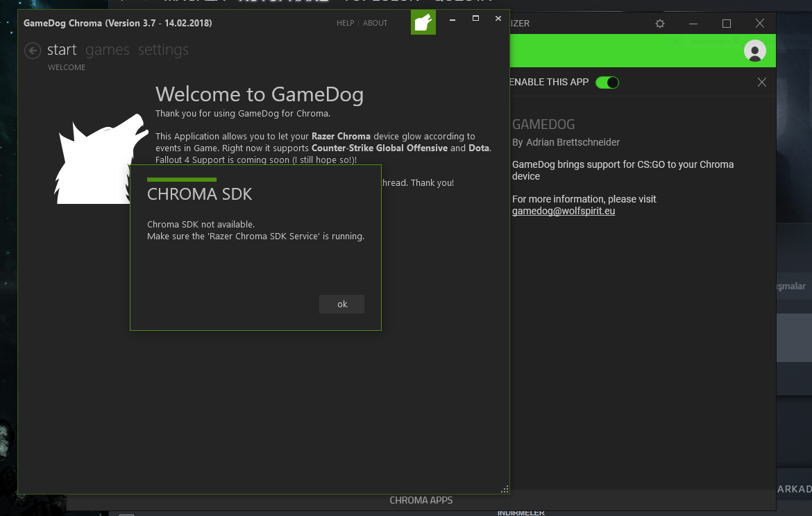Switch to the settings tab
Screen dimensions: 812x516
pos(163,50)
